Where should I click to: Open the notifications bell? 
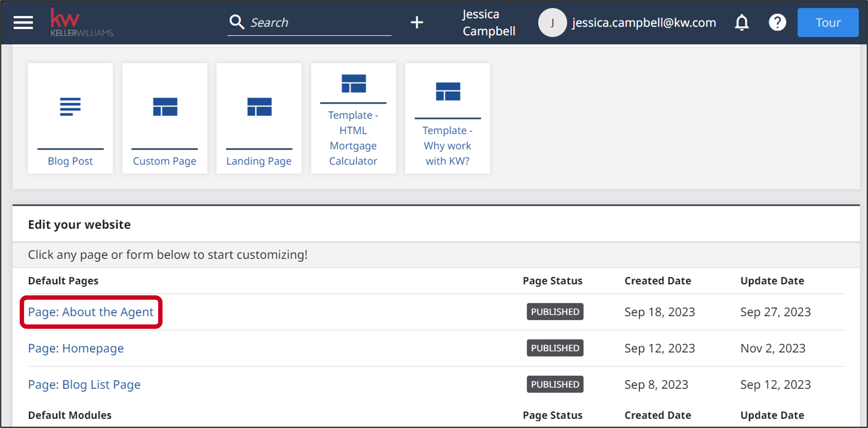click(x=742, y=23)
